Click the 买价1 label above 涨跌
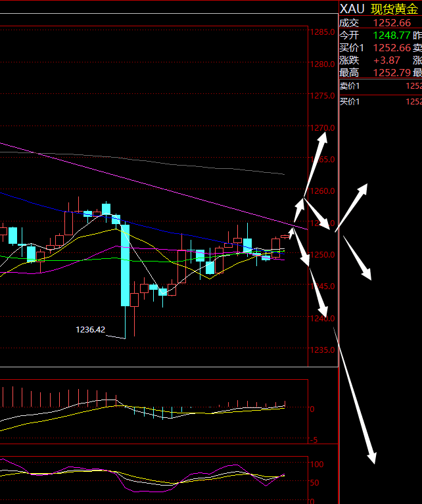422x504 pixels. (352, 47)
